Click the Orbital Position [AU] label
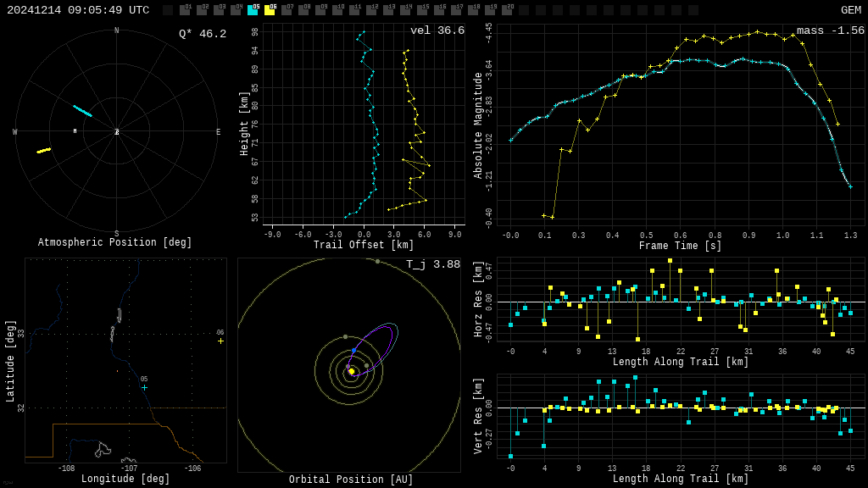The image size is (868, 488). [x=351, y=480]
